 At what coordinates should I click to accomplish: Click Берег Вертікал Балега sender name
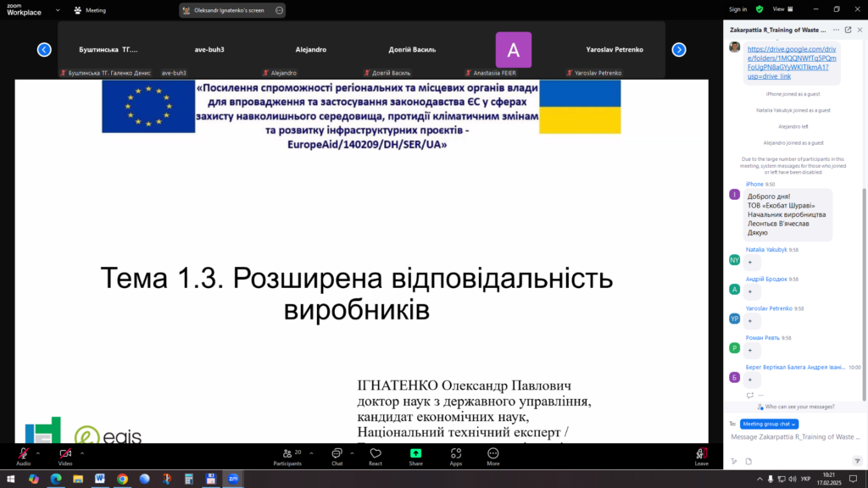795,367
